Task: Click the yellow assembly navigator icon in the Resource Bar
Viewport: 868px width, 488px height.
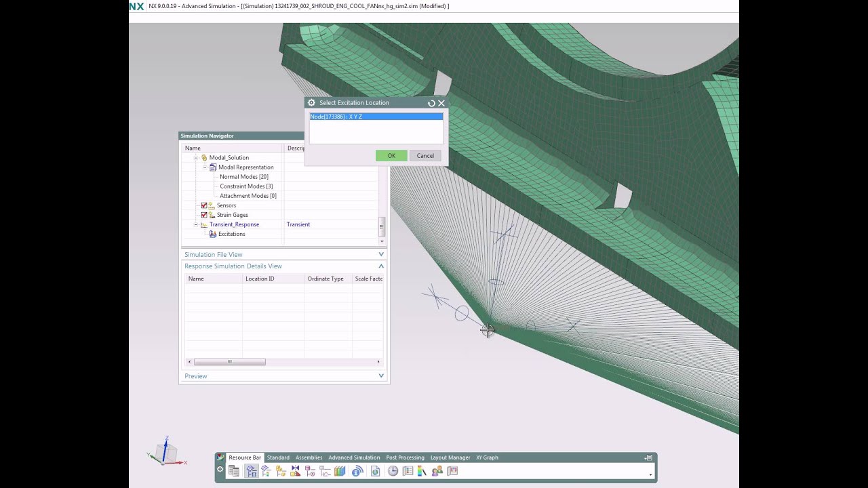Action: pyautogui.click(x=281, y=471)
